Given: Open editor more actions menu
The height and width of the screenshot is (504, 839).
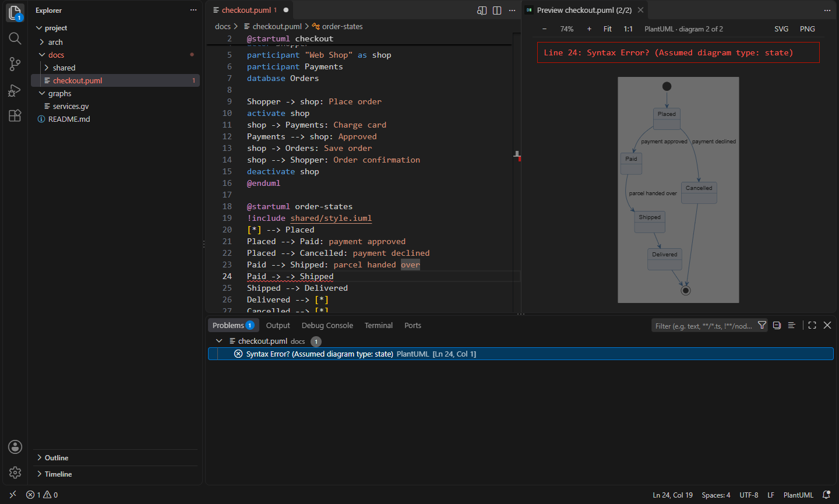Looking at the screenshot, I should tap(512, 10).
